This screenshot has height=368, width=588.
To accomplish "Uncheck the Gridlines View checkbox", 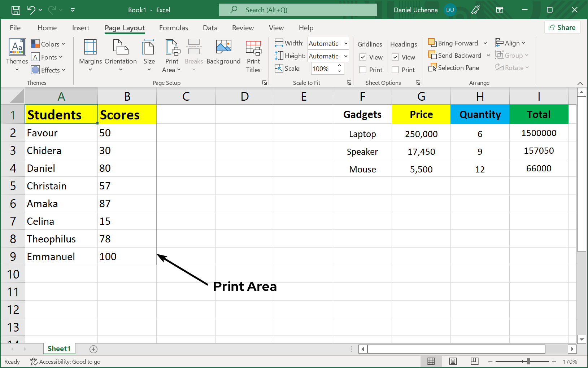I will coord(363,57).
